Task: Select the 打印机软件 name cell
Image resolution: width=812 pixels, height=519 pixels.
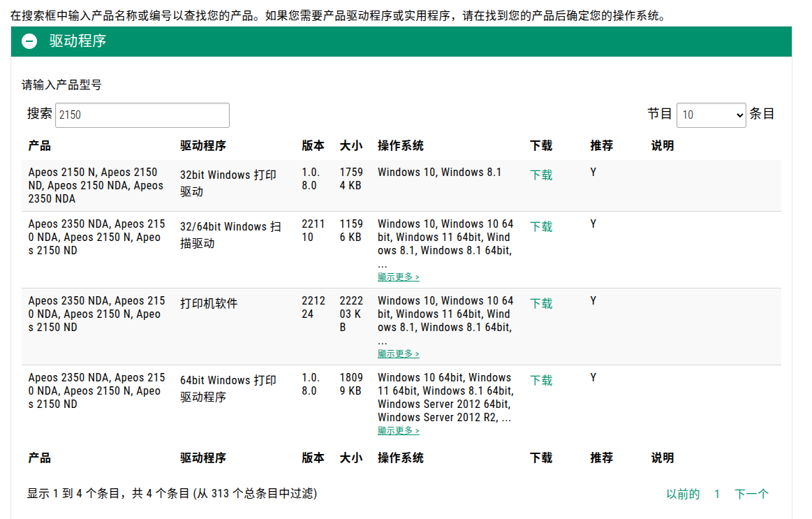Action: coord(209,304)
